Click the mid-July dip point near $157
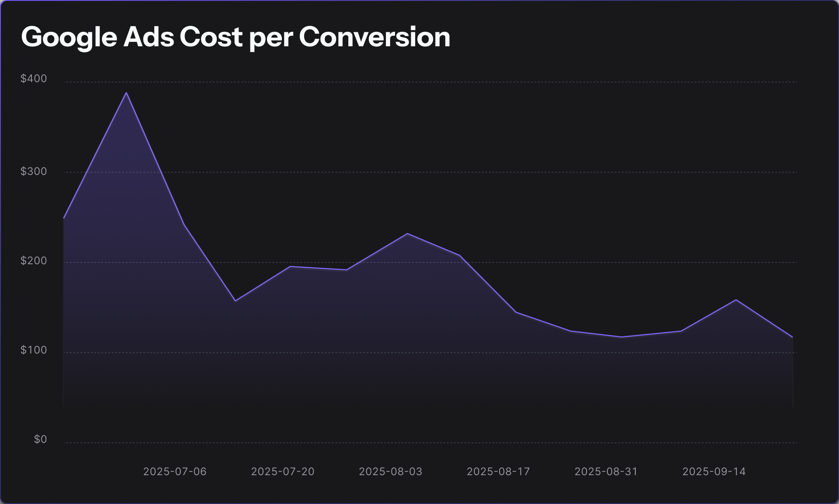The image size is (839, 504). coord(235,300)
